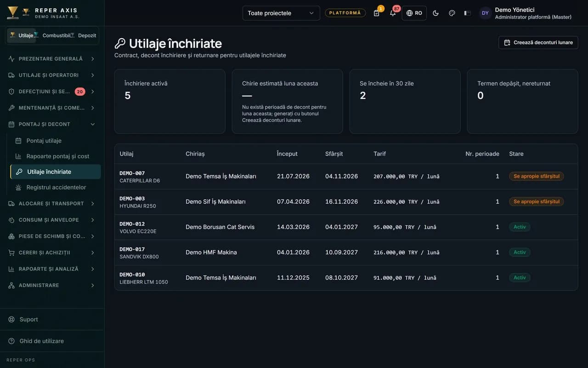Open Registrul accidentelor page
Viewport: 588px width, 368px height.
tap(56, 187)
